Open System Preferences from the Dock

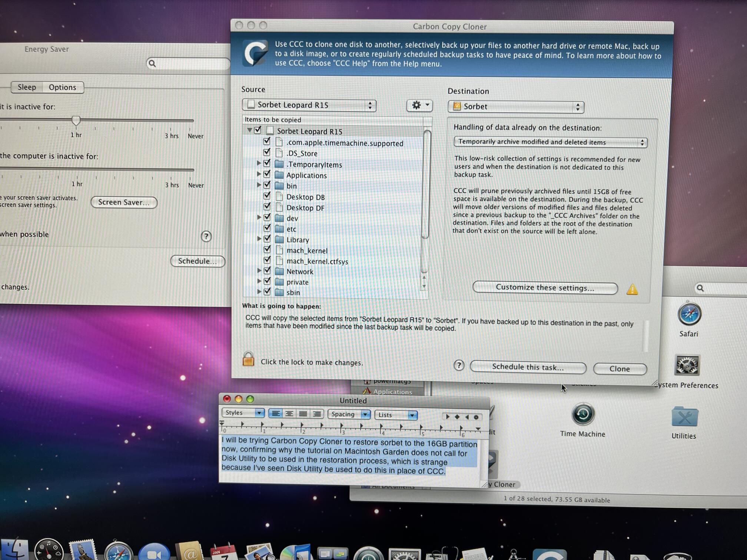(404, 554)
